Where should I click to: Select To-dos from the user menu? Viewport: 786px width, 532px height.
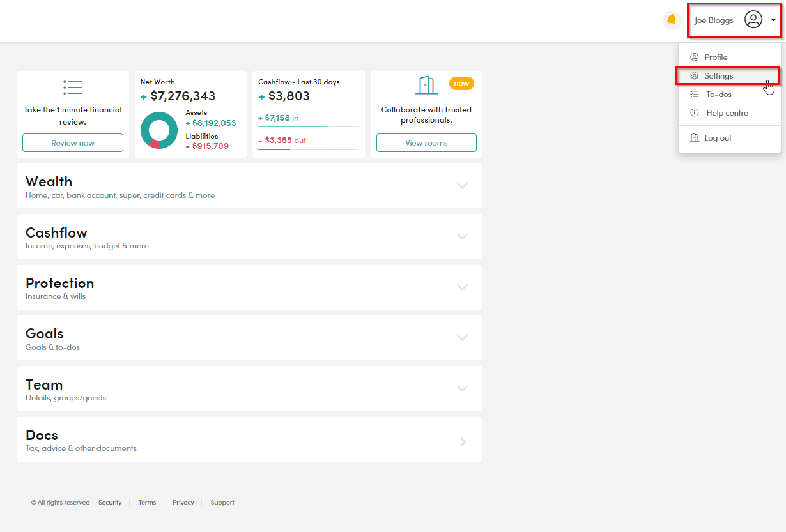718,95
